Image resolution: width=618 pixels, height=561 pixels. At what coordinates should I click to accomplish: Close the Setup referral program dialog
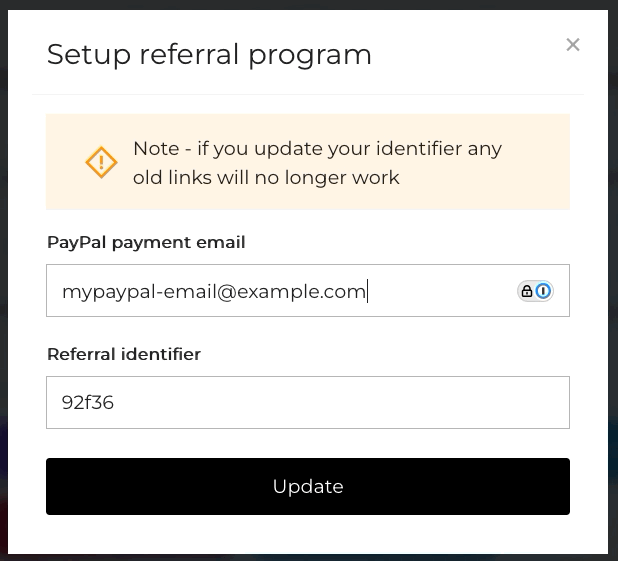tap(573, 44)
